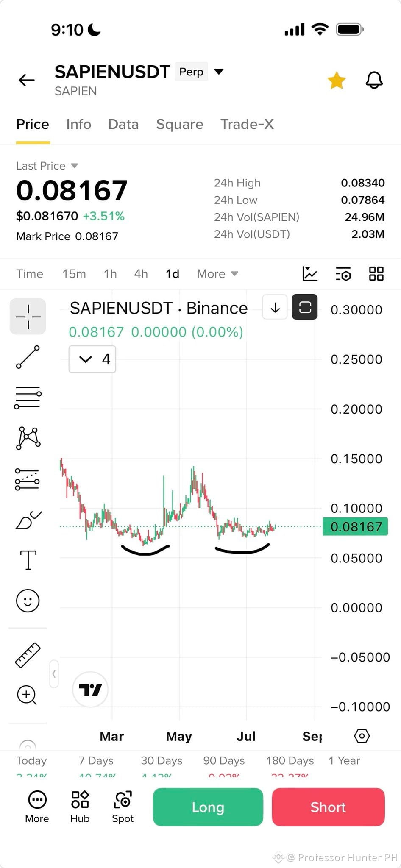Select the 15m interval

[x=74, y=274]
